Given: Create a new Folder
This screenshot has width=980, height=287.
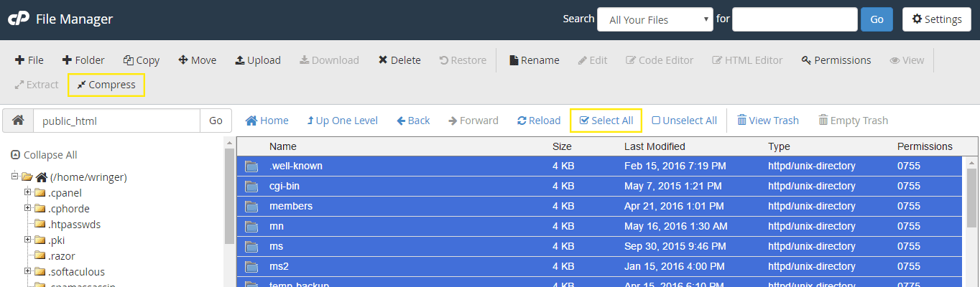Looking at the screenshot, I should click(x=83, y=60).
